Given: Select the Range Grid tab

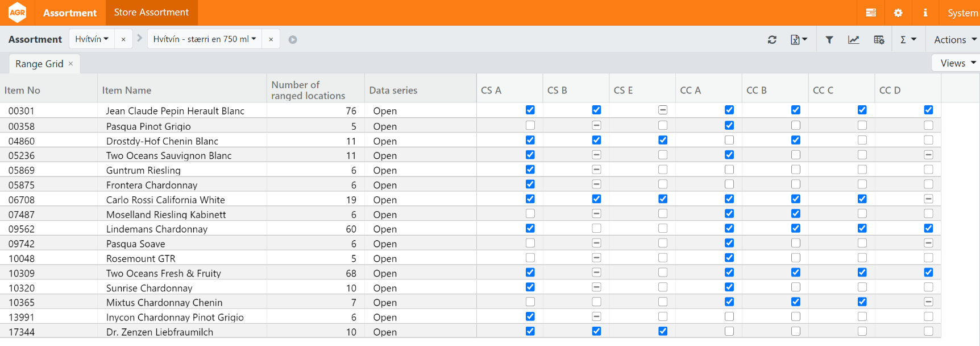Looking at the screenshot, I should (x=39, y=64).
